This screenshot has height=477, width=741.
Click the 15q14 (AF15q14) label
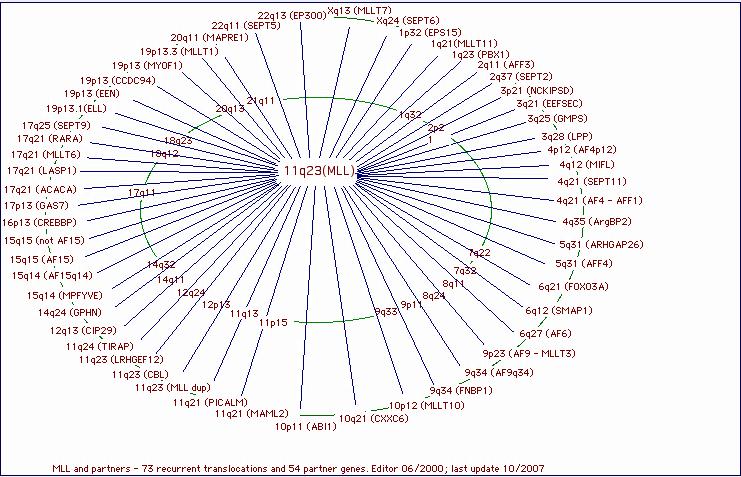tap(52, 275)
